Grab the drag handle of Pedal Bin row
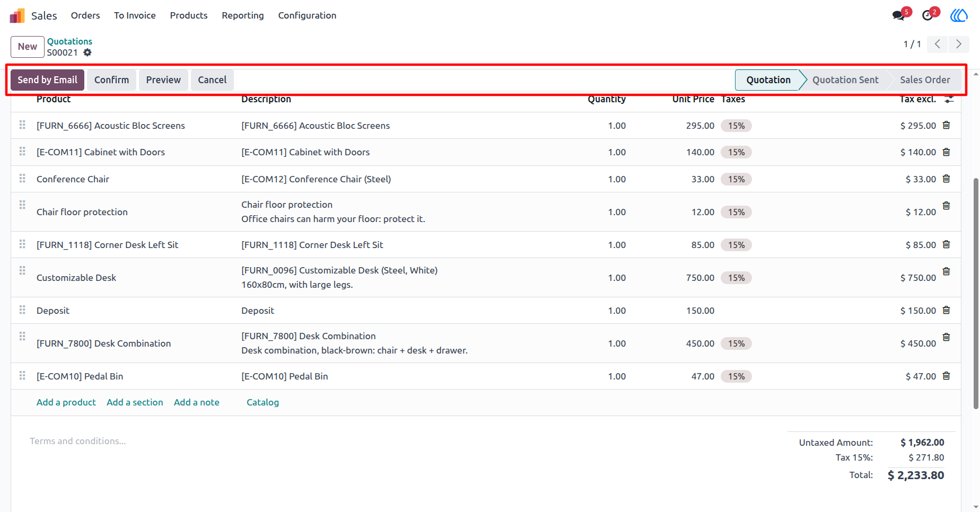This screenshot has width=980, height=512. pyautogui.click(x=22, y=375)
